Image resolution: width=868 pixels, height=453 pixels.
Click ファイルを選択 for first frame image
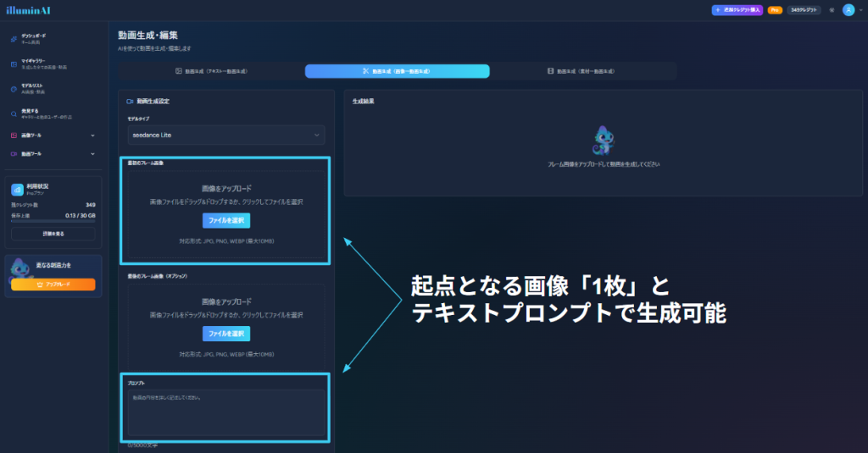click(x=225, y=220)
